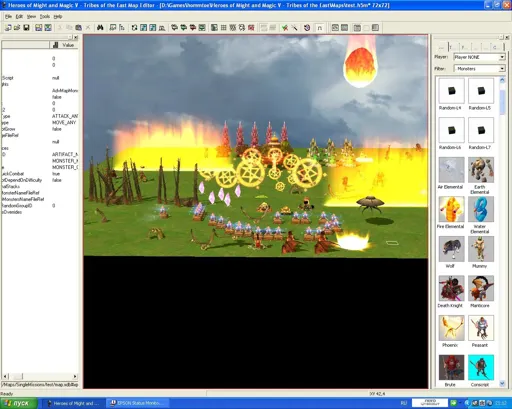512x409 pixels.
Task: Open the Tools menu
Action: [44, 16]
